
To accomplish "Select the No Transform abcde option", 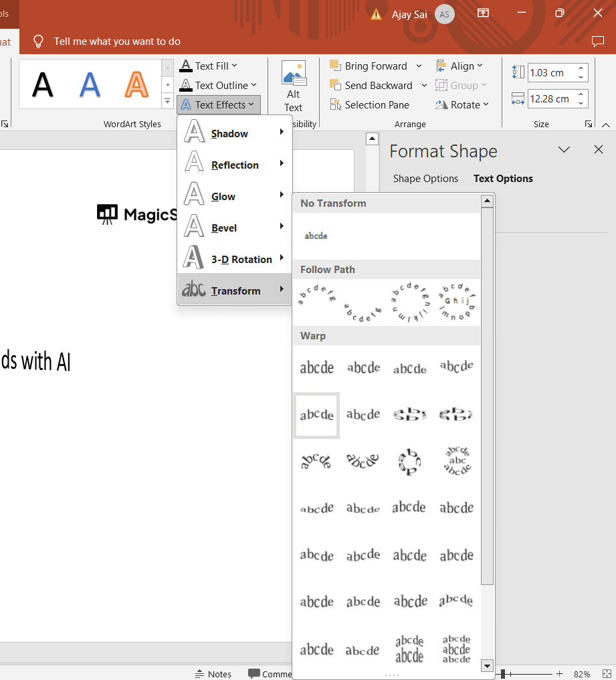I will coord(316,236).
